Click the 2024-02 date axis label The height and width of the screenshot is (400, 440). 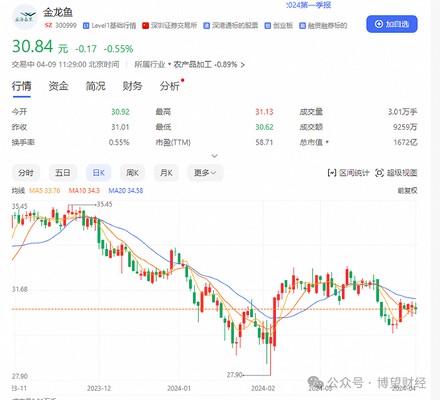point(263,388)
